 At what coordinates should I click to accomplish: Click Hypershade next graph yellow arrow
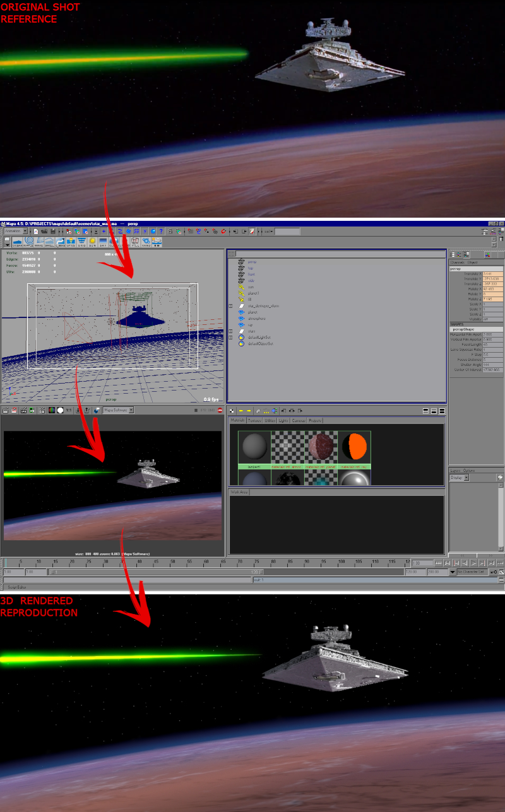(249, 411)
